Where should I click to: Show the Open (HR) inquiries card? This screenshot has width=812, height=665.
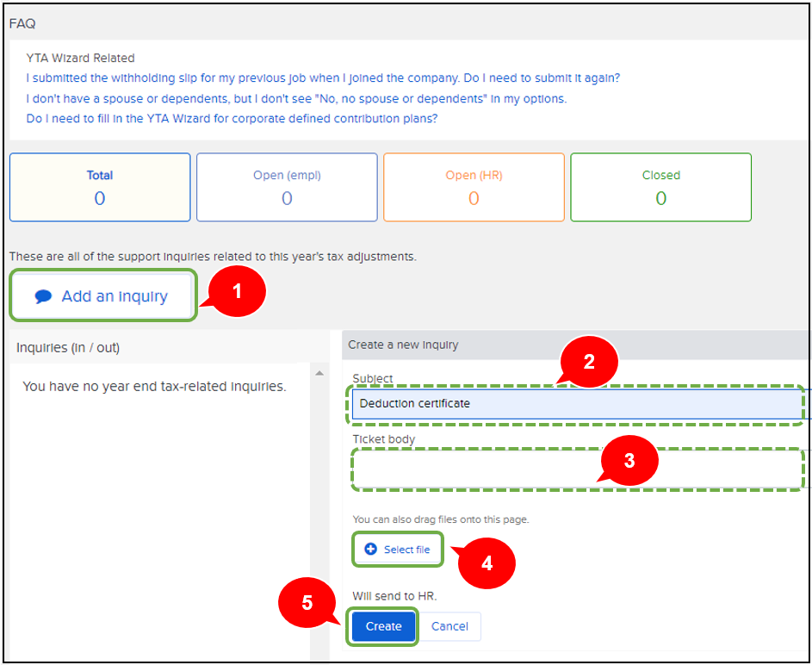(x=474, y=188)
